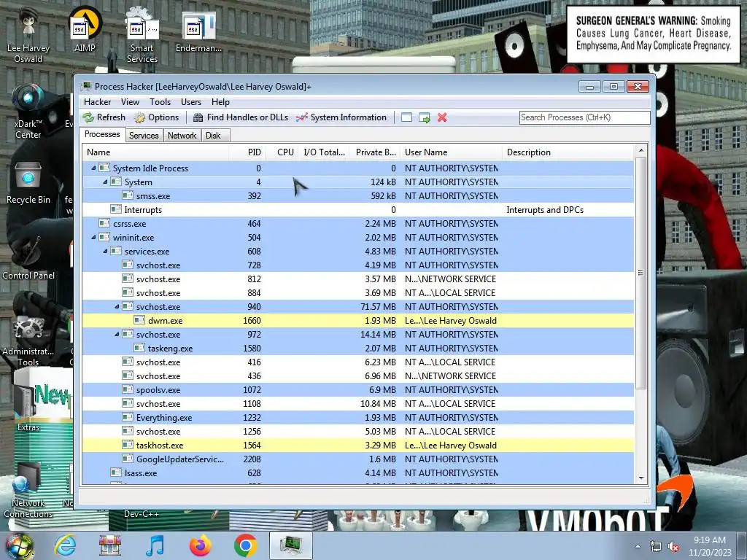Open the Hacker menu

[97, 102]
